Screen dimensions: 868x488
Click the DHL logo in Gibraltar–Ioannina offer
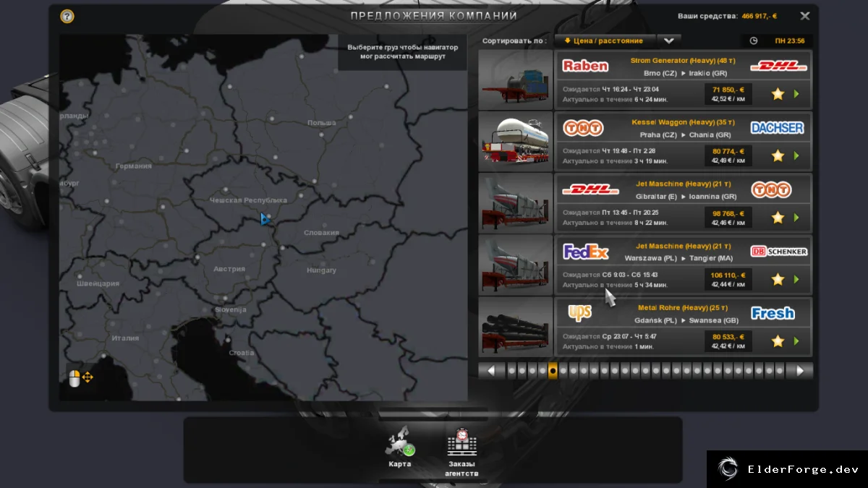click(x=590, y=189)
